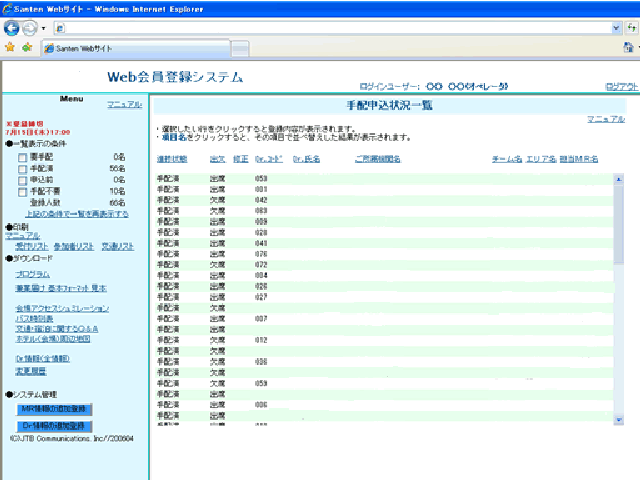Screen dimensions: 640x480
Task: Click the Home icon in the command bar
Action: (x=629, y=47)
